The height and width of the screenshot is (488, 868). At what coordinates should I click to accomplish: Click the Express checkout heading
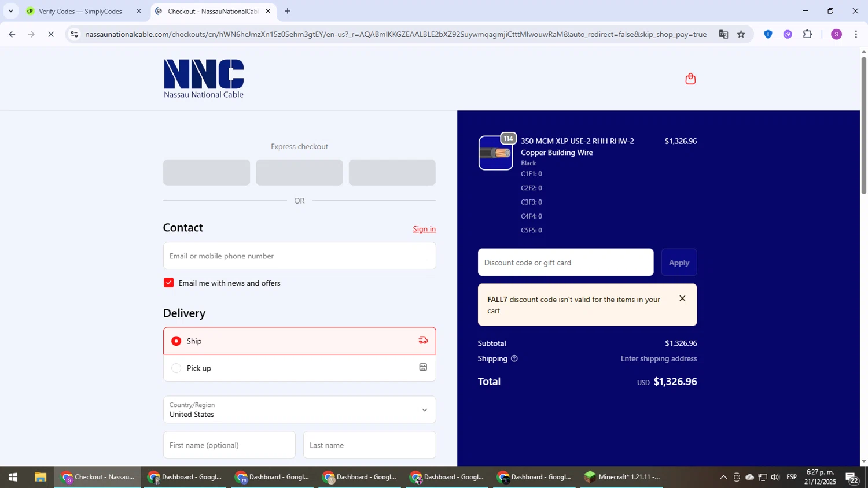pyautogui.click(x=299, y=147)
